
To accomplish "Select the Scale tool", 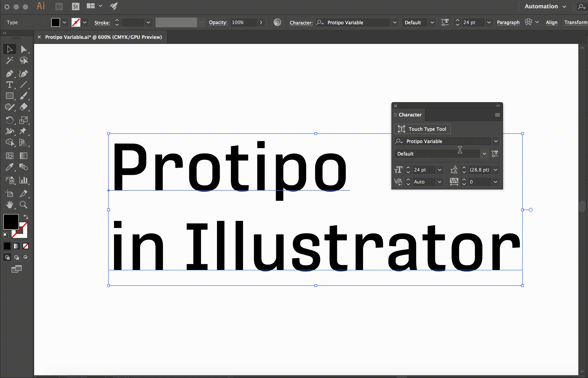I will (x=24, y=120).
